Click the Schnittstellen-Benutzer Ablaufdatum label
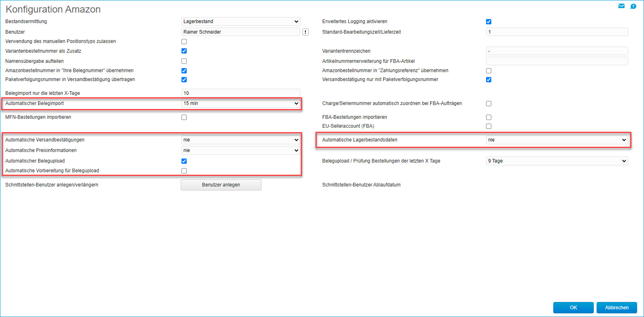Screen dimensions: 644x317 [361, 185]
